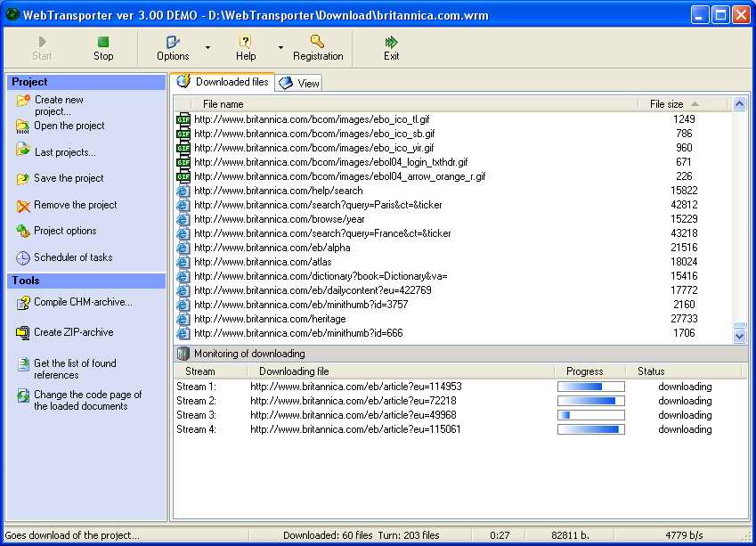Click the Stream 2 article?eu=72218 URL
This screenshot has width=756, height=546.
tap(353, 401)
